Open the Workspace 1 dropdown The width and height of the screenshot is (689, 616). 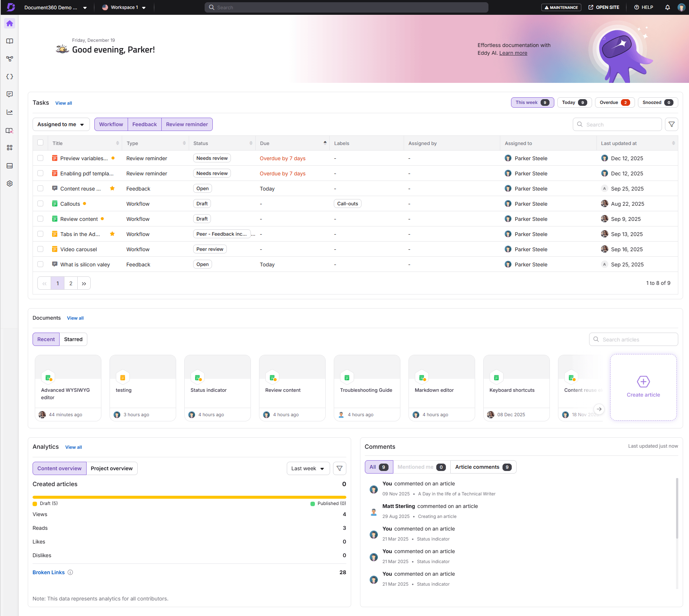124,7
